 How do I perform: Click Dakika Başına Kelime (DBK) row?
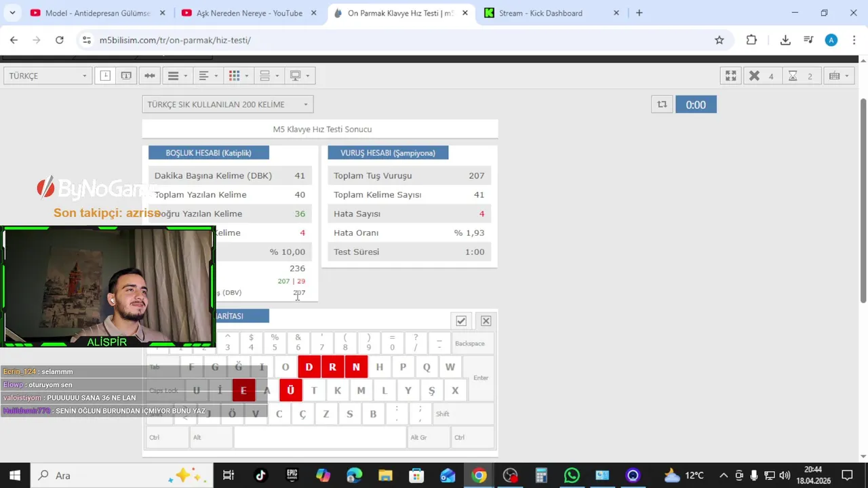click(230, 176)
